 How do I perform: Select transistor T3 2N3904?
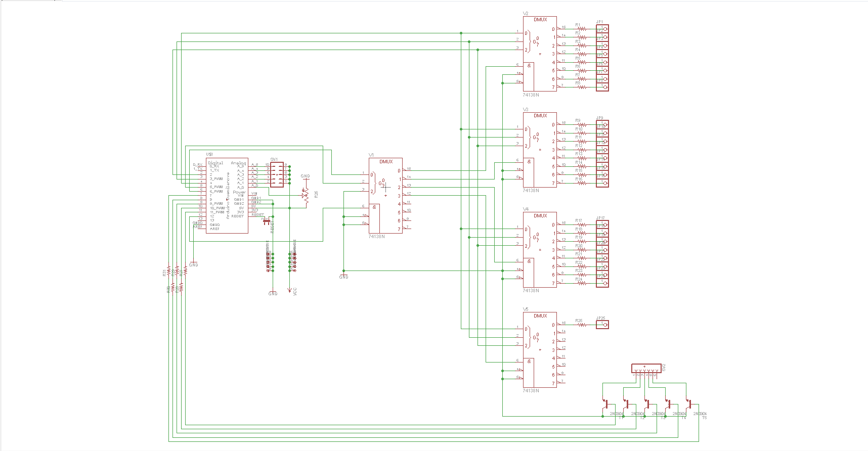[647, 404]
